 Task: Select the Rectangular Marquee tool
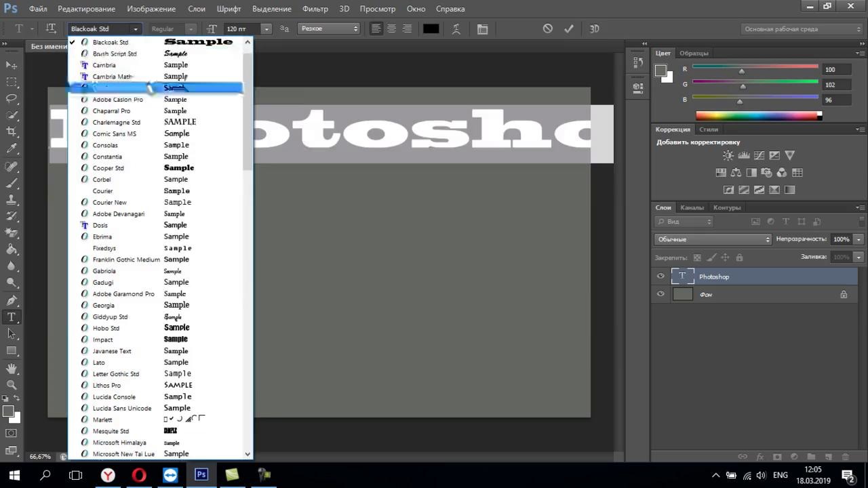tap(12, 82)
